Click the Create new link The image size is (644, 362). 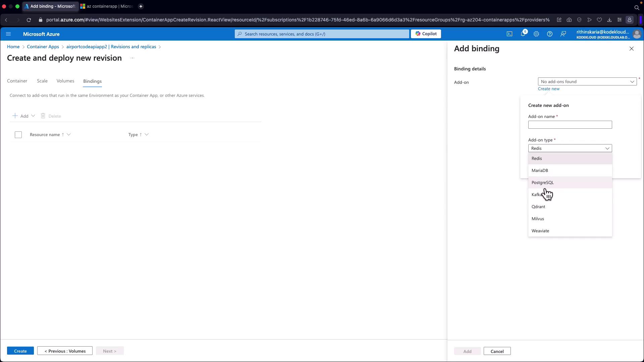[548, 89]
